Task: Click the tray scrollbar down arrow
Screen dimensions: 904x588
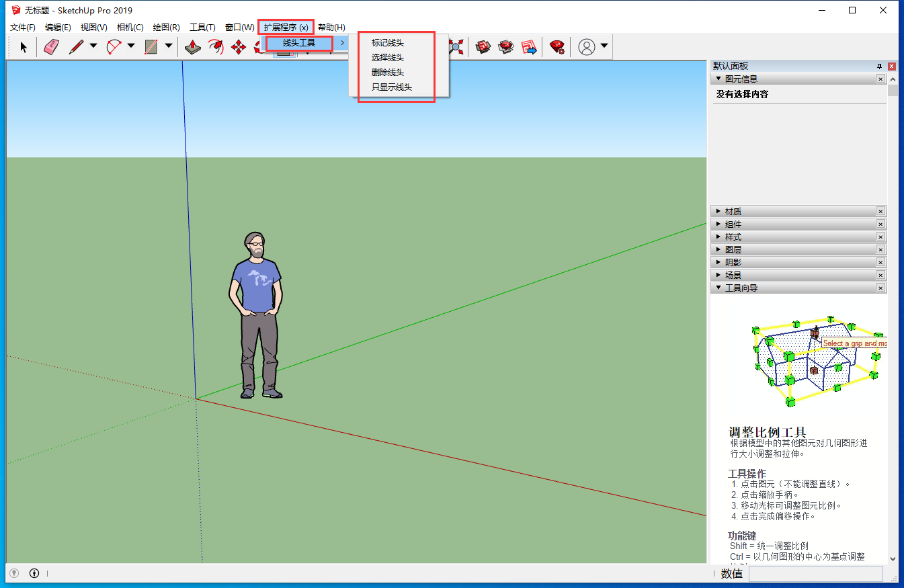Action: click(x=893, y=558)
